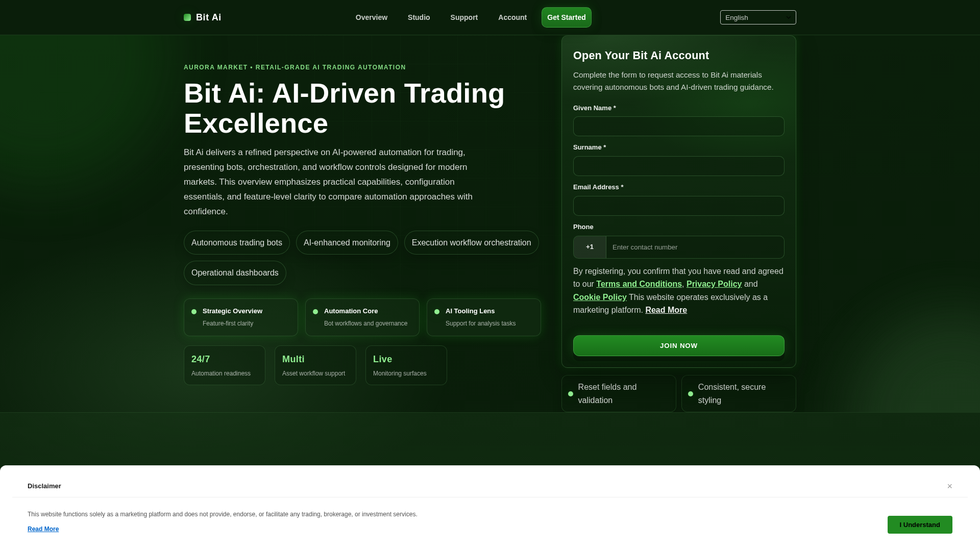The width and height of the screenshot is (980, 551).
Task: Click the 24/7 Automation readiness stat
Action: 225,365
